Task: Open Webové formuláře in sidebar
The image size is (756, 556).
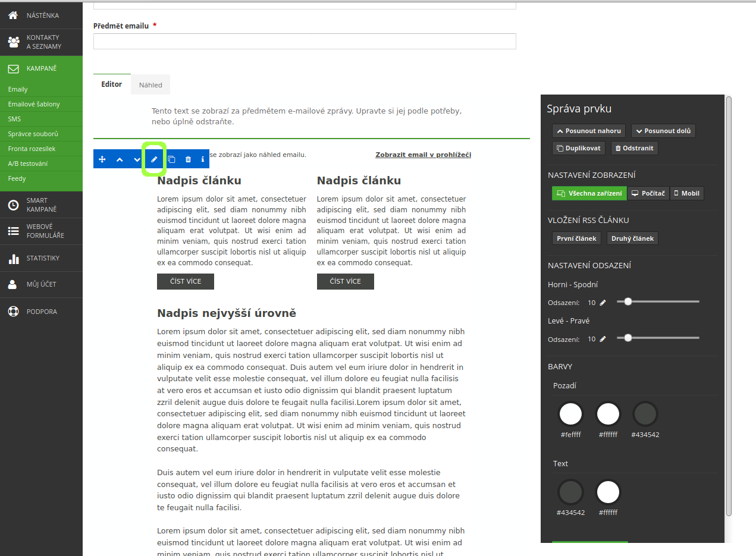Action: click(x=41, y=231)
